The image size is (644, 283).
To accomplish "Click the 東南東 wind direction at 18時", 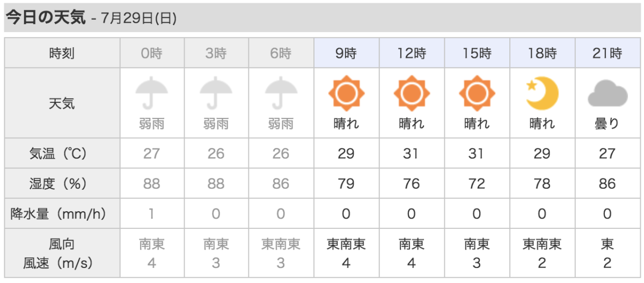I will point(542,244).
